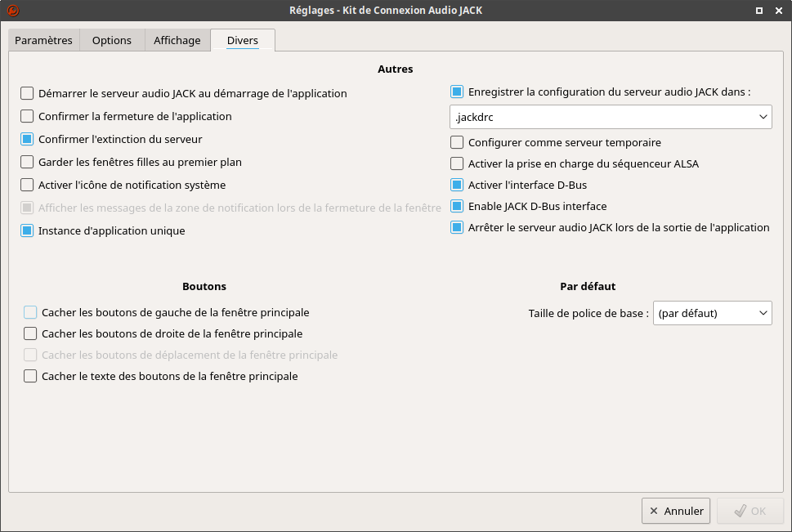792x532 pixels.
Task: Uncheck Instance d'application unique
Action: point(28,230)
